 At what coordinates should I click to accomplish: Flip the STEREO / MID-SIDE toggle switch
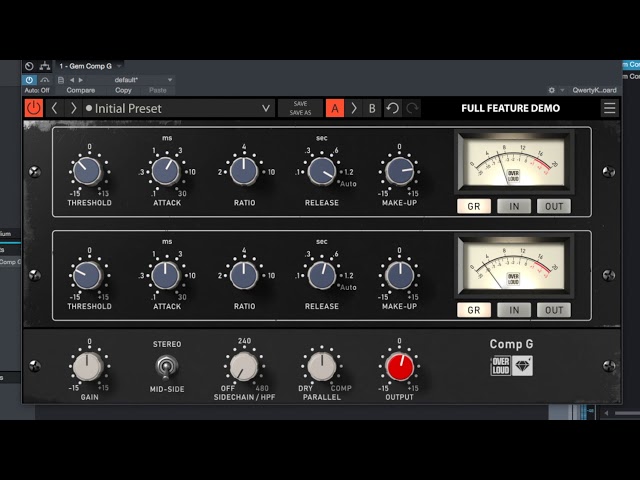(167, 366)
